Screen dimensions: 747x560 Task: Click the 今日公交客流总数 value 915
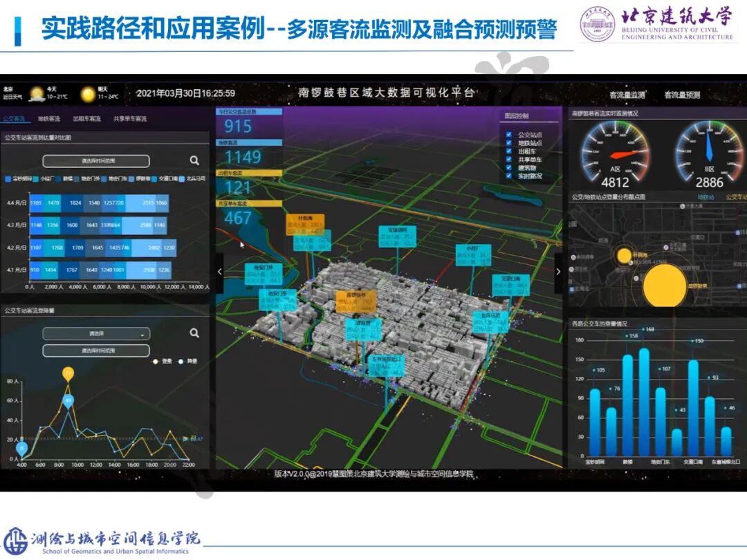tap(238, 127)
